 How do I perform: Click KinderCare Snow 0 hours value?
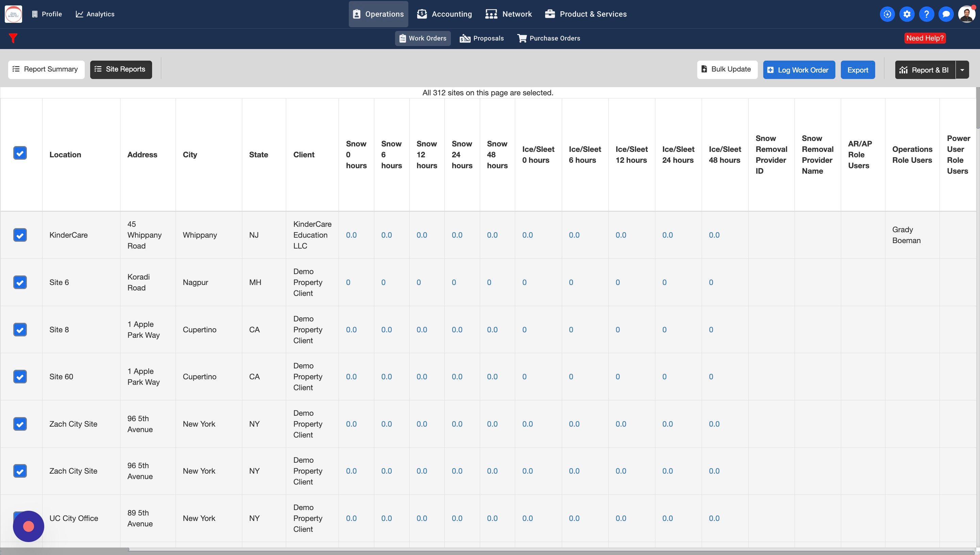tap(351, 235)
